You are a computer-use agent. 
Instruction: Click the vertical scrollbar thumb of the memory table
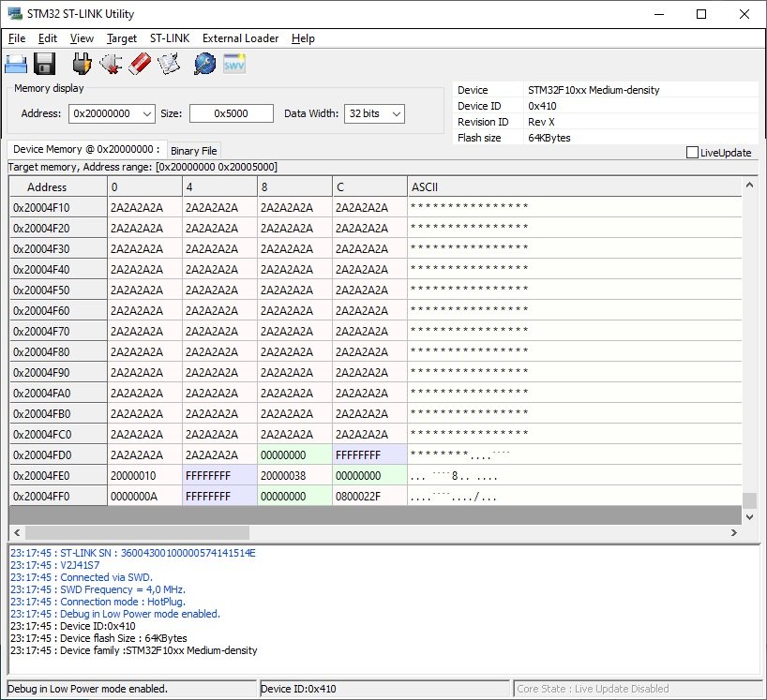click(749, 500)
